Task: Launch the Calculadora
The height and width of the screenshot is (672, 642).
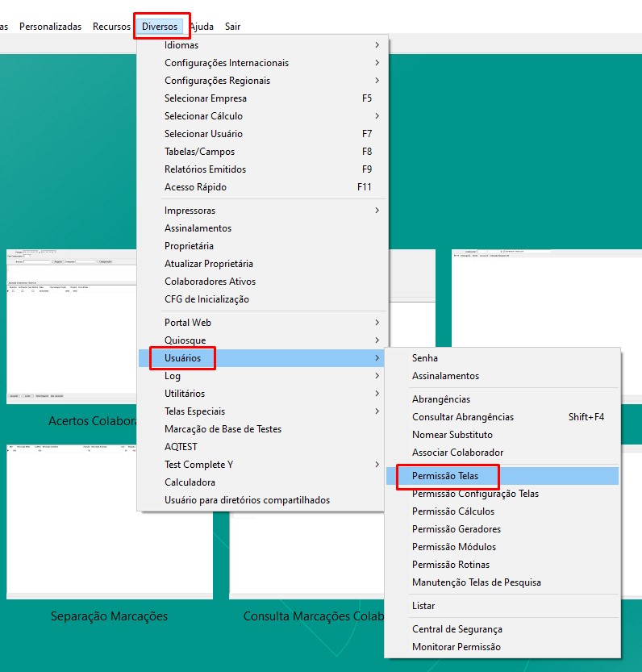Action: coord(190,482)
